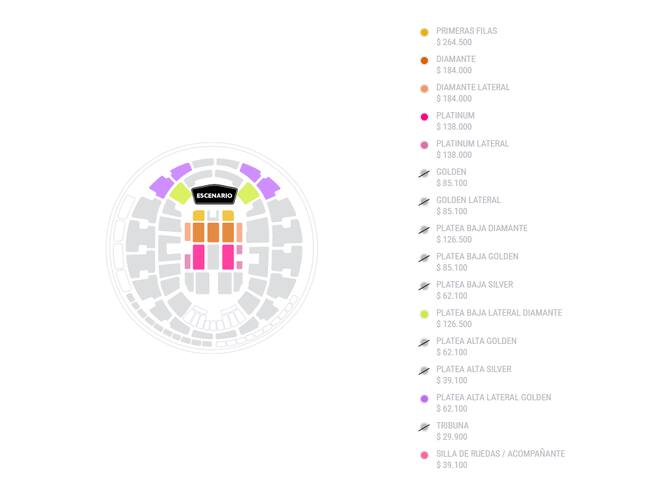Pick the center orange Diamante seating block
The image size is (650, 487).
click(213, 232)
